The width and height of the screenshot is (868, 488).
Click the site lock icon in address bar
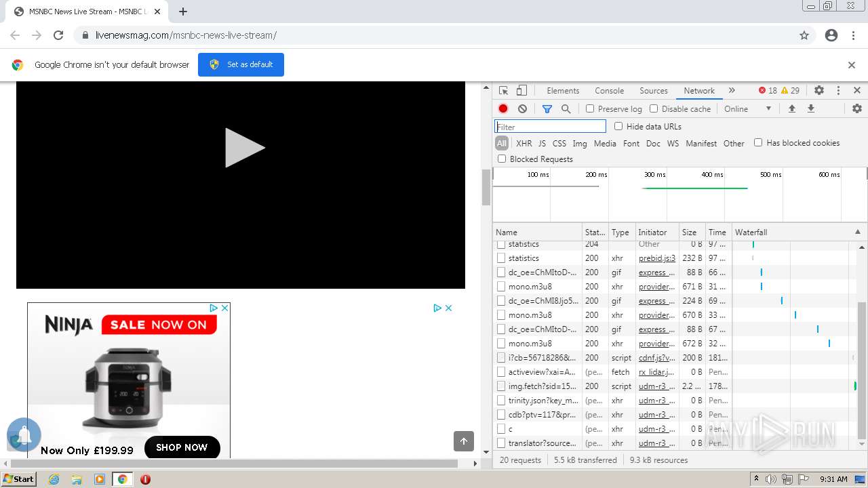[85, 35]
